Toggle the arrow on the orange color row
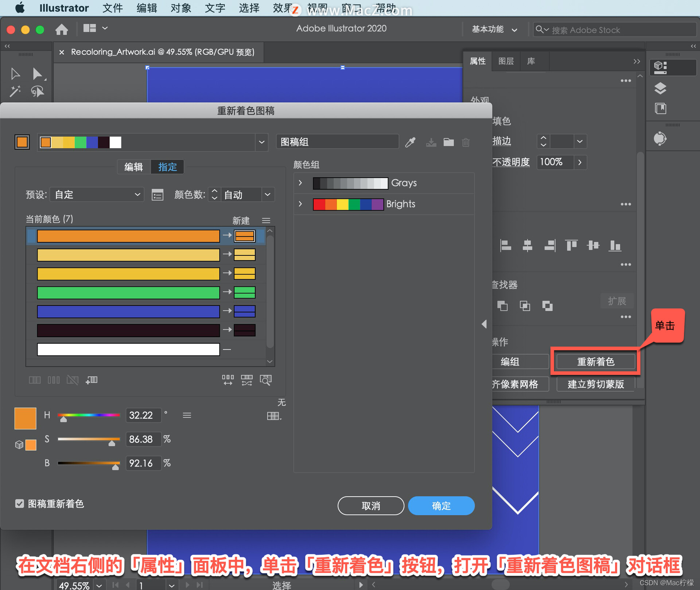 coord(227,235)
